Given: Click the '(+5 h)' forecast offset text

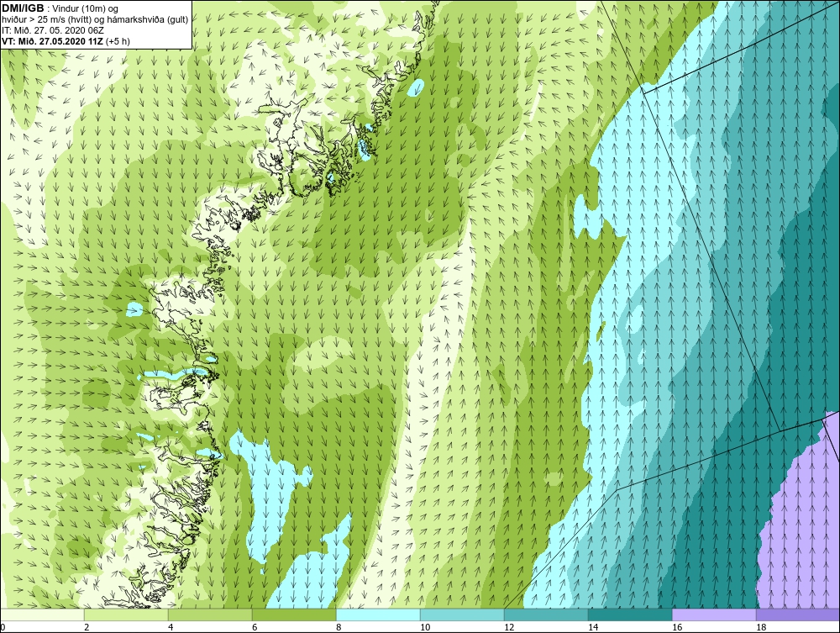Looking at the screenshot, I should tap(118, 40).
